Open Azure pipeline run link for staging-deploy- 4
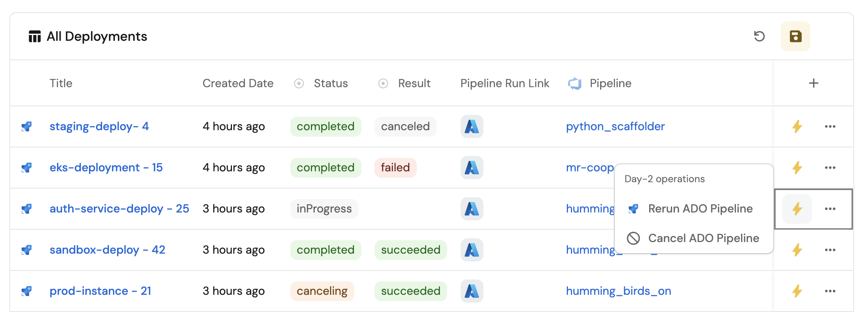The width and height of the screenshot is (868, 312). click(x=471, y=126)
